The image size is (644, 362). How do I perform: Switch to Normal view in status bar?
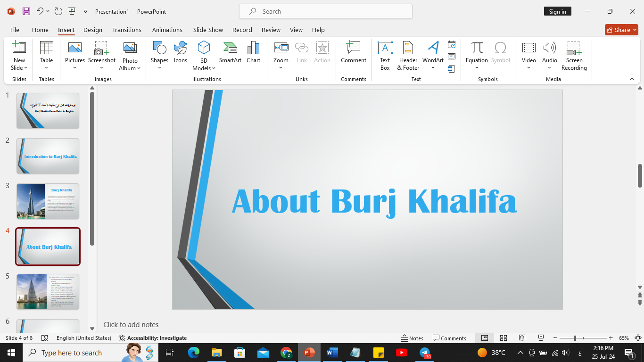pos(484,338)
